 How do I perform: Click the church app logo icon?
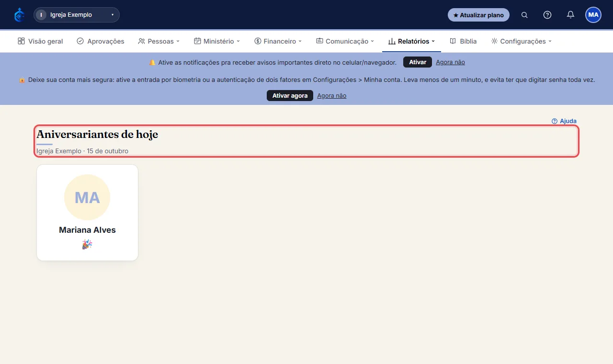19,15
